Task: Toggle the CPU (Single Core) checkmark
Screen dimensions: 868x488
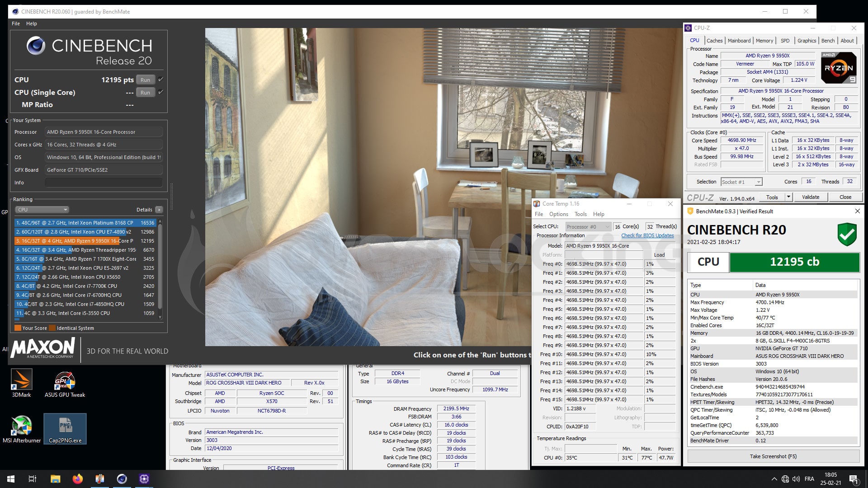Action: click(x=160, y=92)
